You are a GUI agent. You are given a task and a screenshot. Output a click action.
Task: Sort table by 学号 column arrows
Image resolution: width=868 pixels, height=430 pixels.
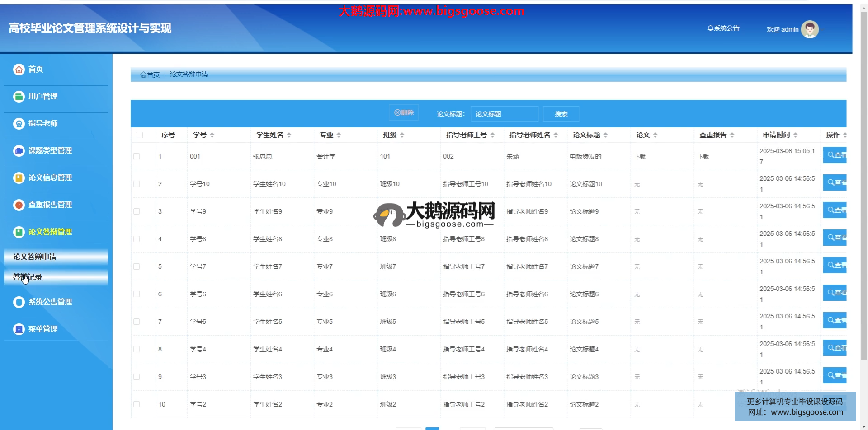(212, 135)
